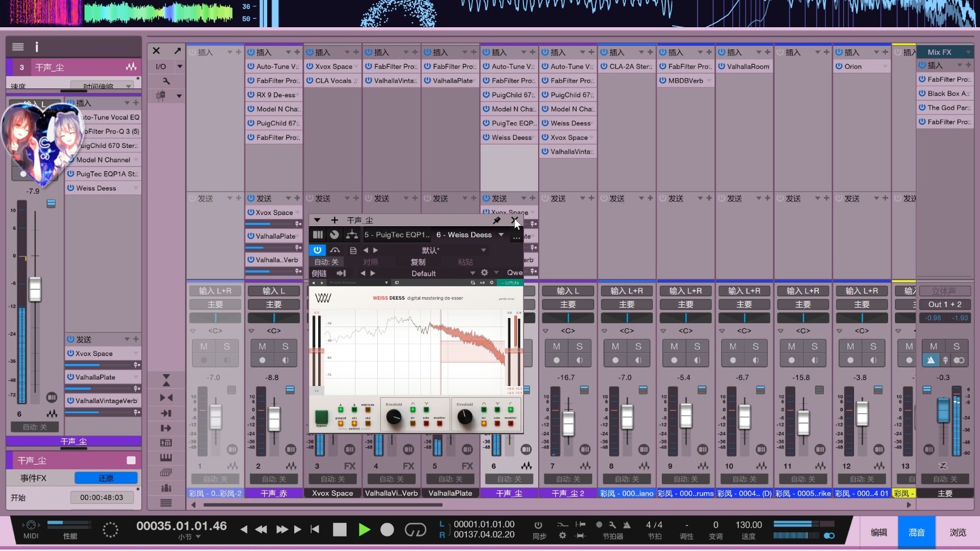Disable the RX 9 De-ess insert power
Viewport: 980px width, 551px height.
(251, 95)
